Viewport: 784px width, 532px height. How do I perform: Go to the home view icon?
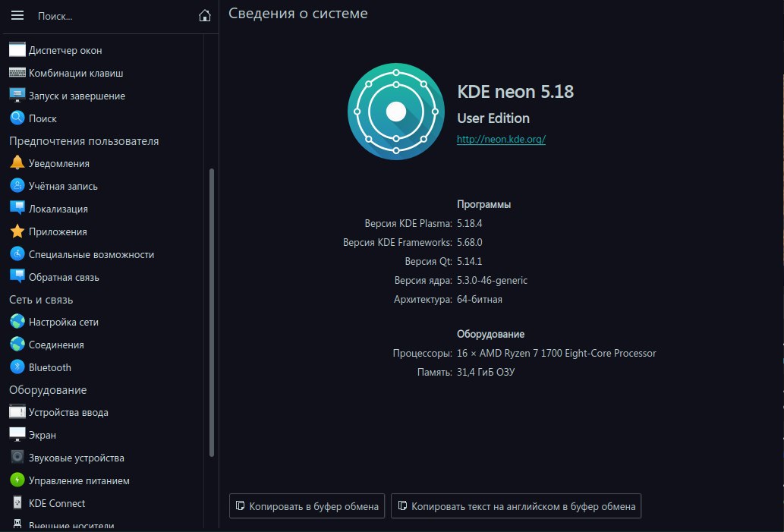click(x=204, y=16)
